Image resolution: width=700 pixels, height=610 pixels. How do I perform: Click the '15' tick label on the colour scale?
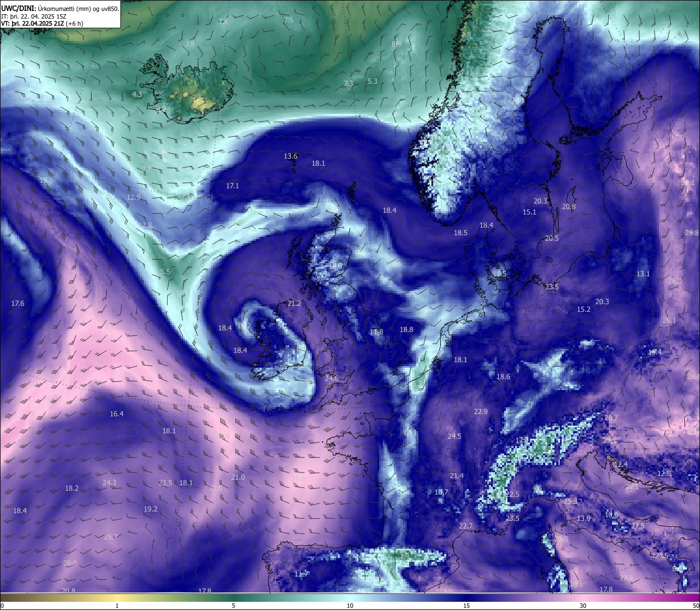tap(466, 606)
